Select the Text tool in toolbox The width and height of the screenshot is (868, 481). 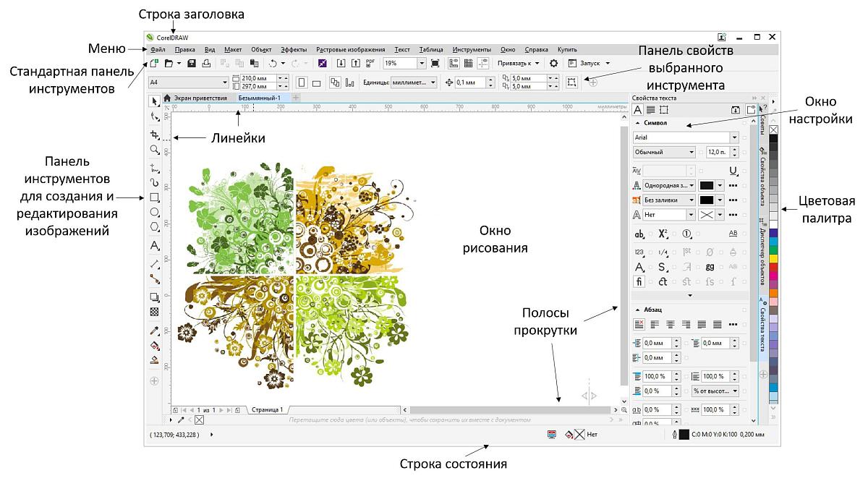154,247
